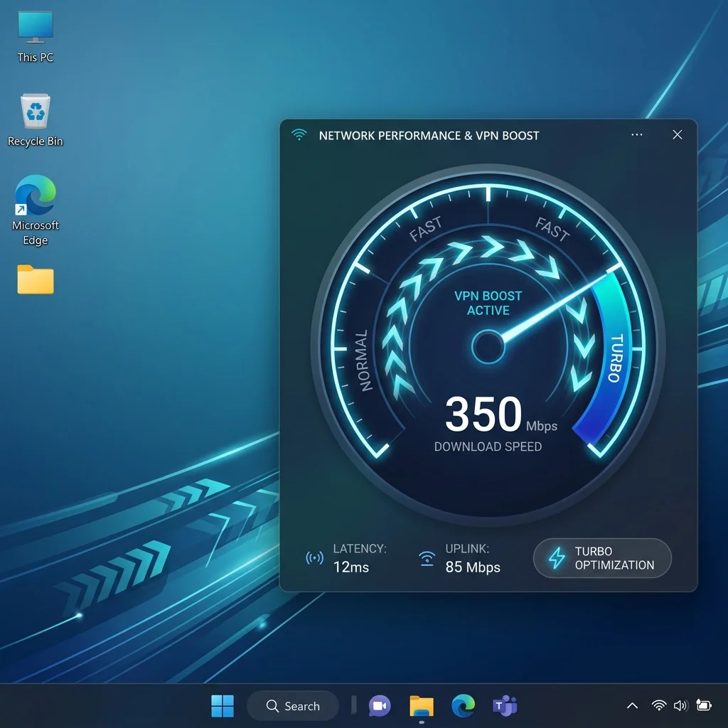Screen dimensions: 728x728
Task: Click the Wi-Fi icon in widget title bar
Action: tap(299, 134)
